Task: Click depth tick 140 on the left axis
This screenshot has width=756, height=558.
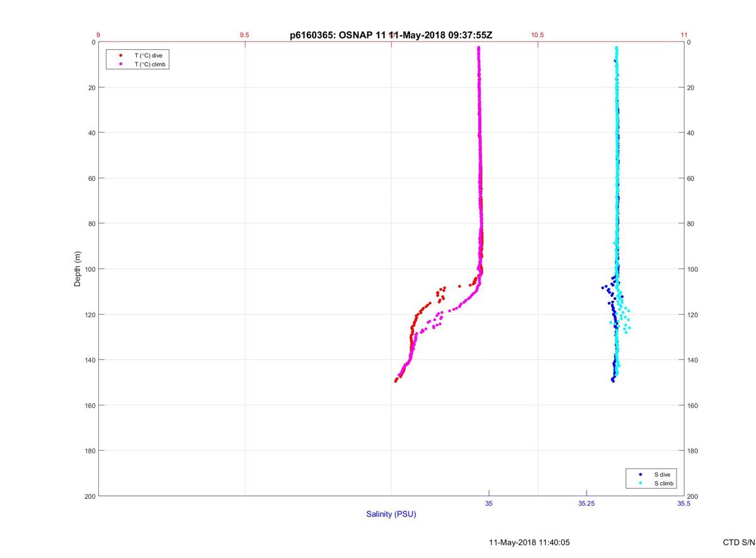Action: 89,360
